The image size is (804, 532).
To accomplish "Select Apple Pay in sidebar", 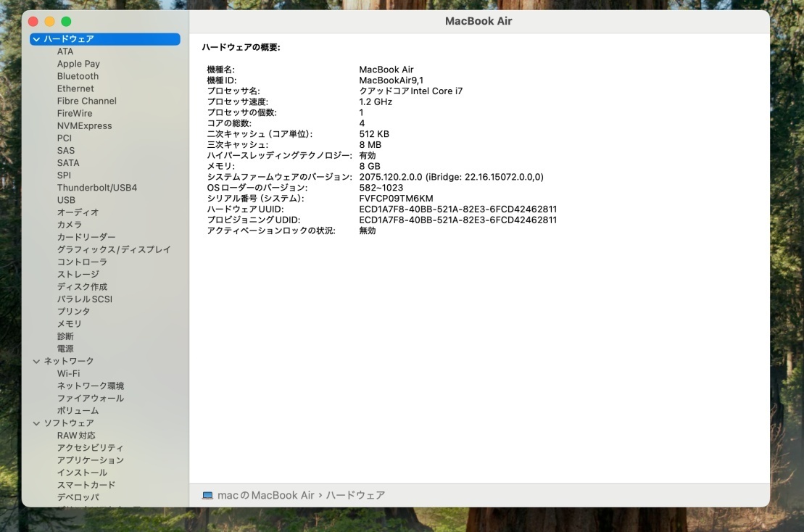I will pyautogui.click(x=78, y=64).
